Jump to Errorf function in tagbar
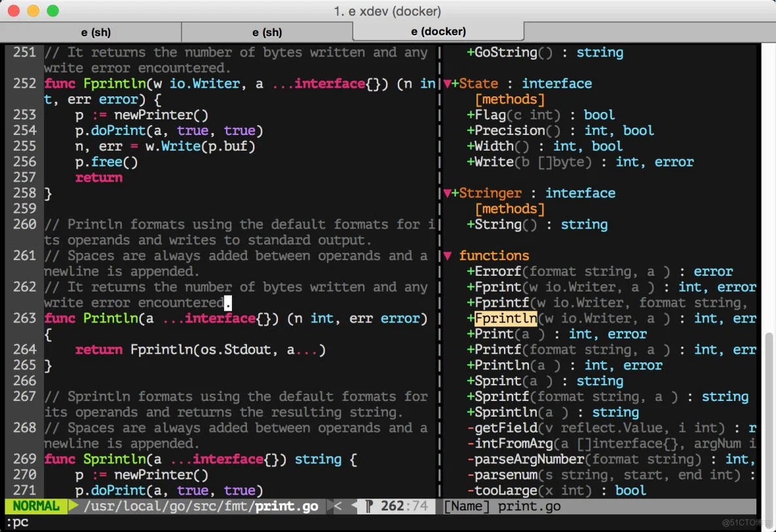The height and width of the screenshot is (532, 776). coord(600,272)
